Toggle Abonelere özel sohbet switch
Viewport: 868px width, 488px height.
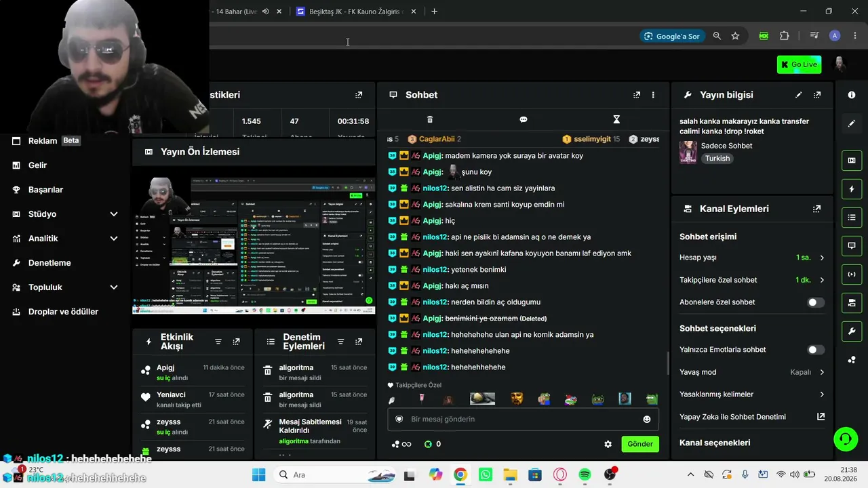coord(816,302)
